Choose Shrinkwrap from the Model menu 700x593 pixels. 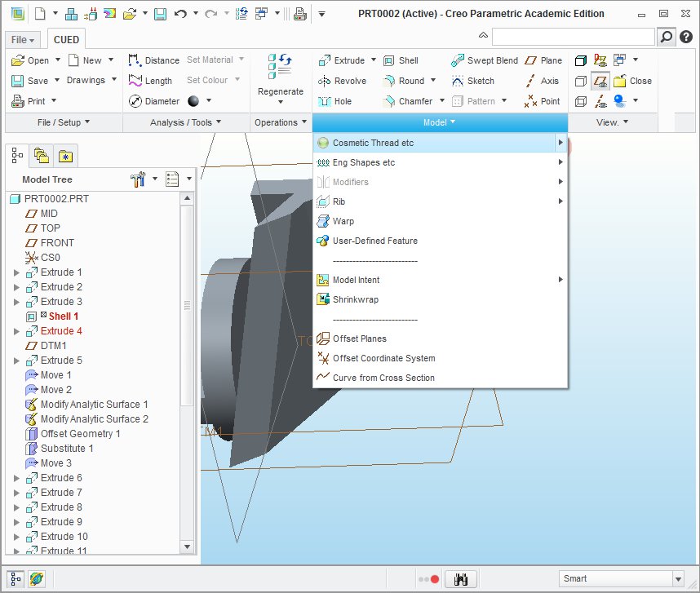(440, 299)
